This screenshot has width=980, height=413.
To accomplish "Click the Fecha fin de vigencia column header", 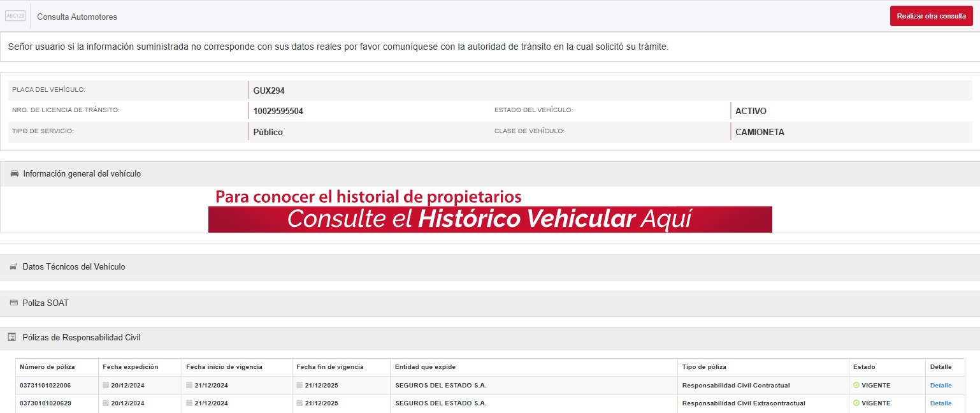I will [329, 367].
